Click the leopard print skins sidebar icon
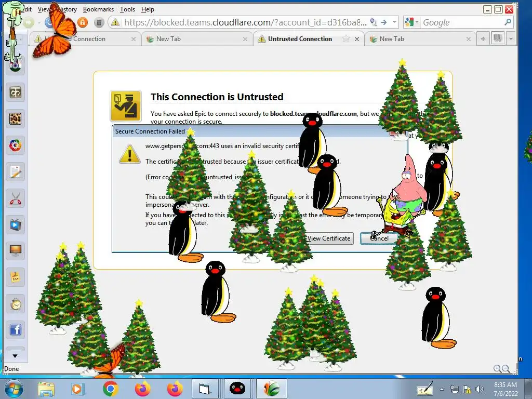Image resolution: width=532 pixels, height=399 pixels. [x=15, y=119]
